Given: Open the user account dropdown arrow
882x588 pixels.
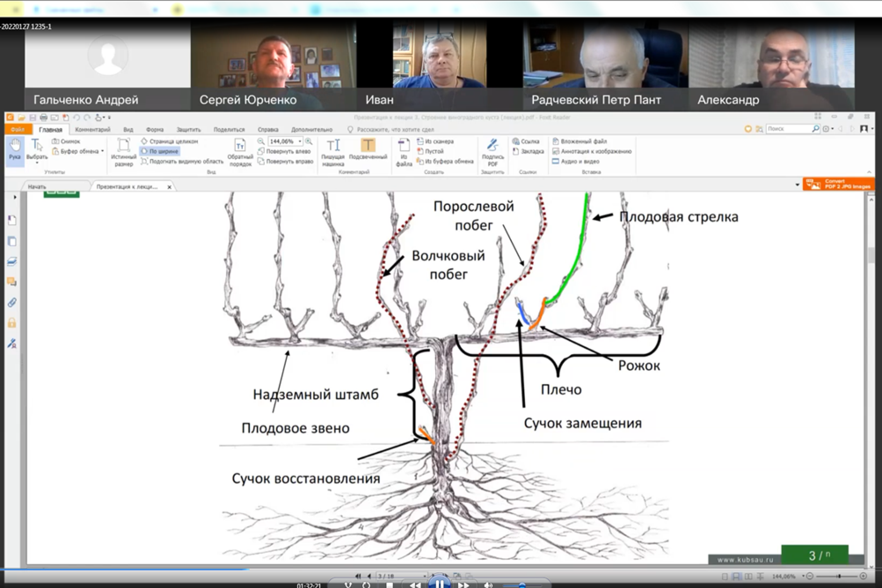Looking at the screenshot, I should (871, 129).
